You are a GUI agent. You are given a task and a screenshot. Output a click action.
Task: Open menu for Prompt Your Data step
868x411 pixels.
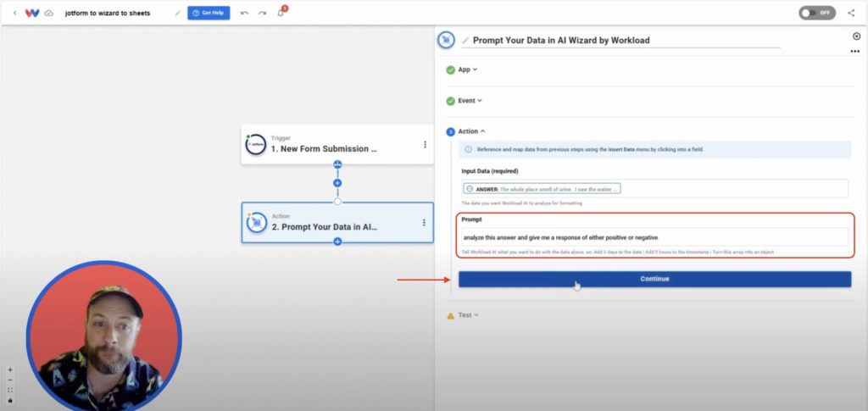point(424,222)
